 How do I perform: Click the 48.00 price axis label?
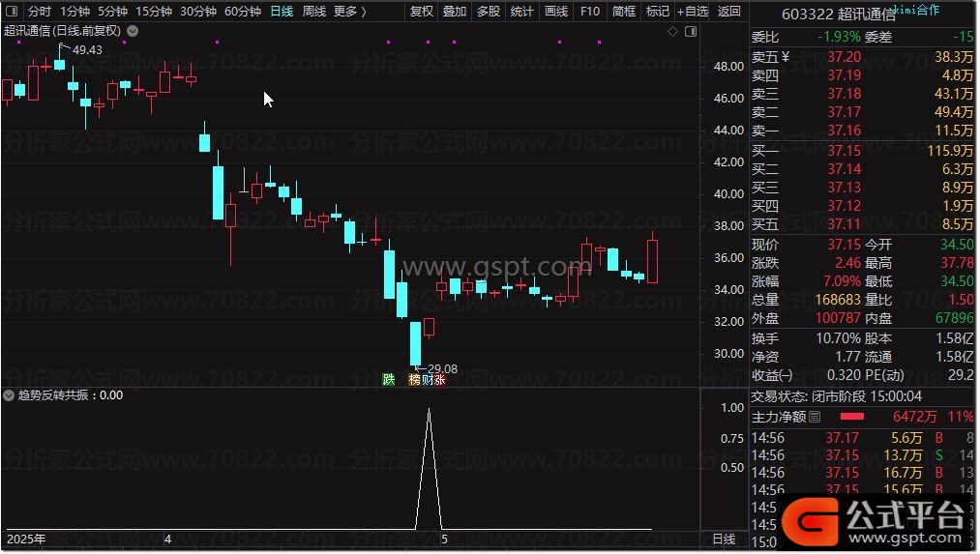tap(728, 66)
